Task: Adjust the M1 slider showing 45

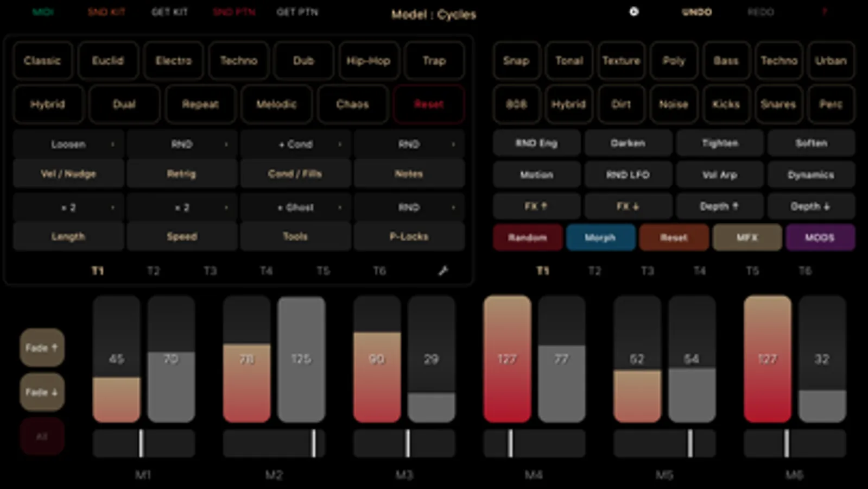Action: [116, 359]
